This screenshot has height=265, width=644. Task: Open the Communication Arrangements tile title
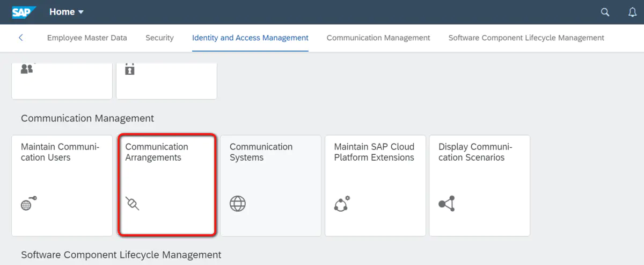(157, 152)
